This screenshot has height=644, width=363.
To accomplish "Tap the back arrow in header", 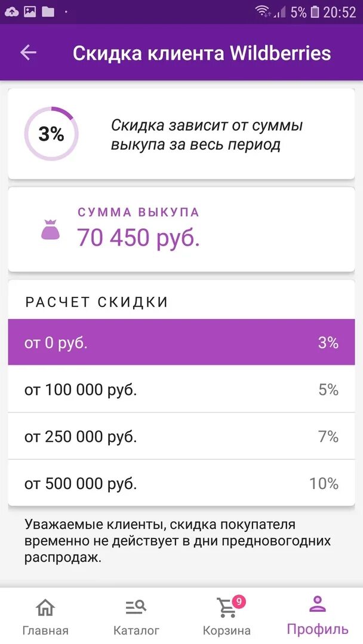I will tap(29, 52).
